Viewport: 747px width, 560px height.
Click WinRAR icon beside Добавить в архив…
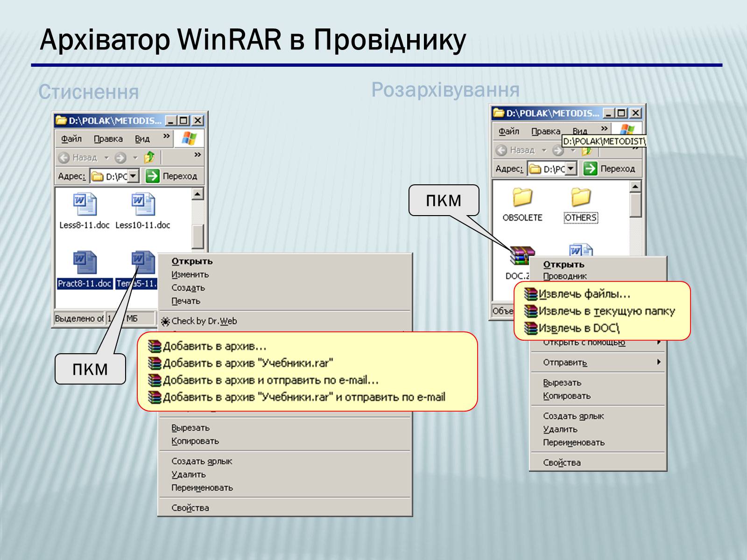[154, 346]
